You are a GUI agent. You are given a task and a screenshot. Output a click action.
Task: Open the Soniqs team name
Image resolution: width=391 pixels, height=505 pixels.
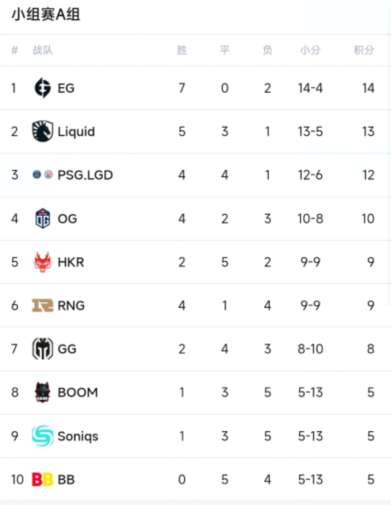coord(78,436)
